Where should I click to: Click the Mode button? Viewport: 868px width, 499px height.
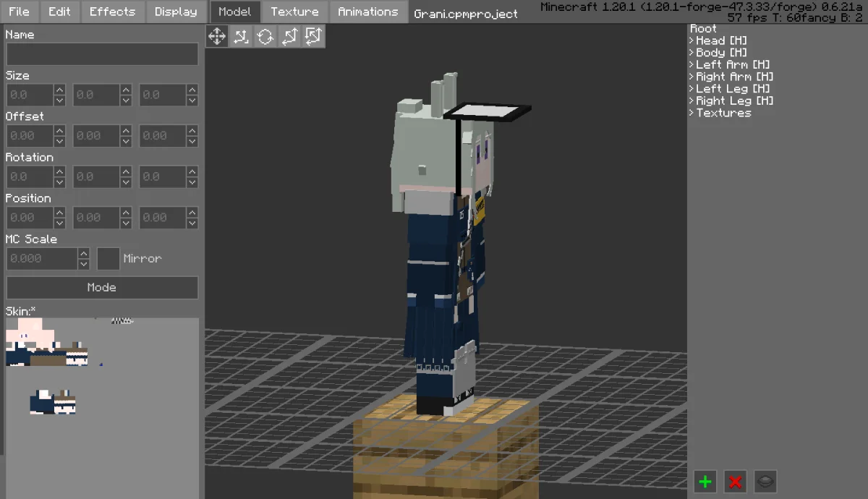pos(102,287)
